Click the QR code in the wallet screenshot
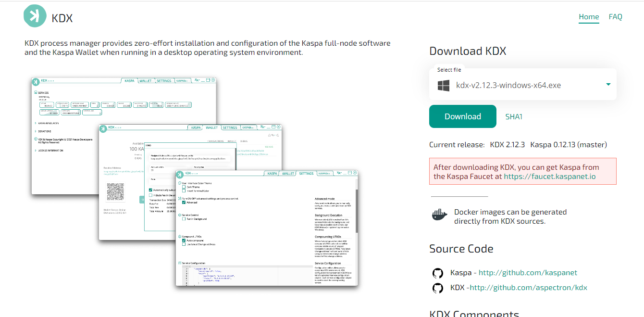This screenshot has width=644, height=317. tap(116, 192)
